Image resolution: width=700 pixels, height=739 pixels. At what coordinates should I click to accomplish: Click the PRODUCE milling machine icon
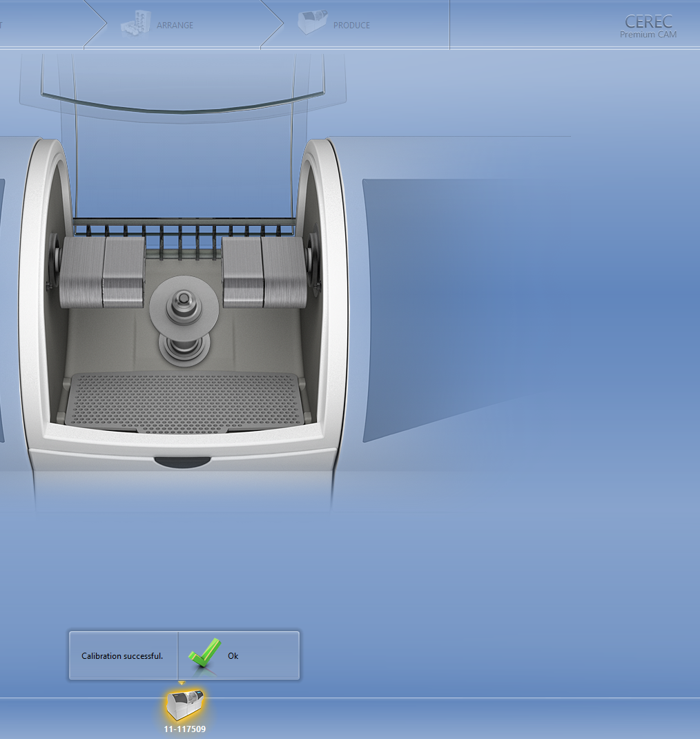pos(312,22)
